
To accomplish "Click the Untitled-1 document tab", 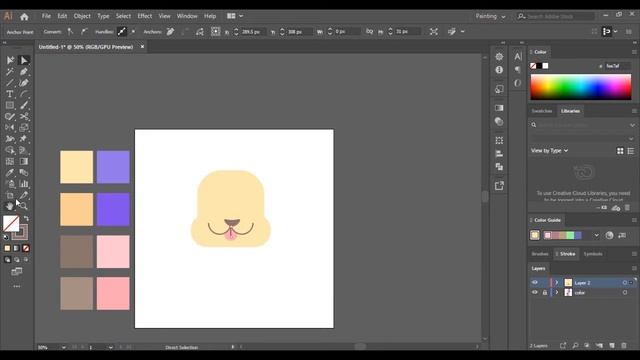I will pyautogui.click(x=86, y=47).
